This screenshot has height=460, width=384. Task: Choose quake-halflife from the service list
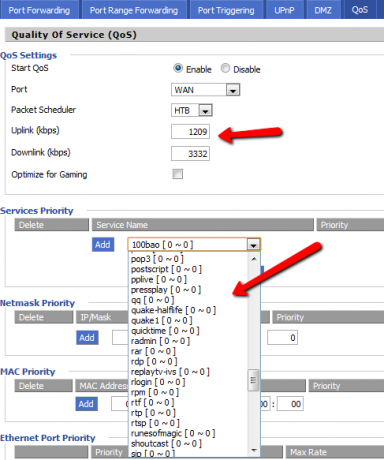tap(173, 310)
